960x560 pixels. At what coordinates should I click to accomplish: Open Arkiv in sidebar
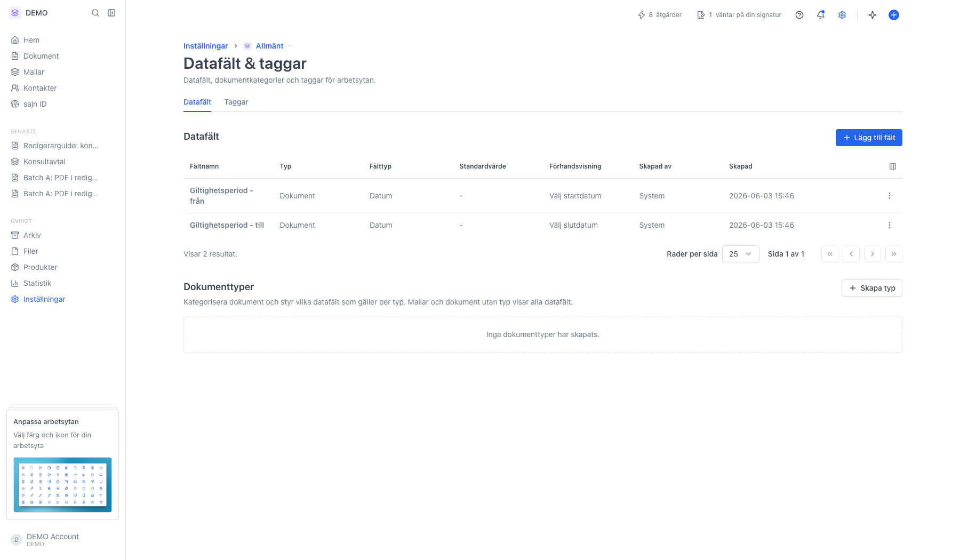[x=62, y=235]
